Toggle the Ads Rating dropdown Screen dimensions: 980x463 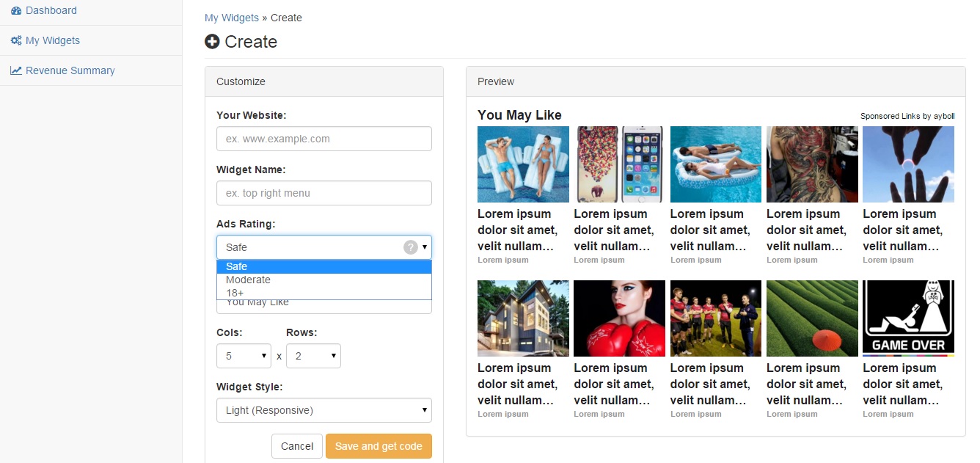[324, 247]
